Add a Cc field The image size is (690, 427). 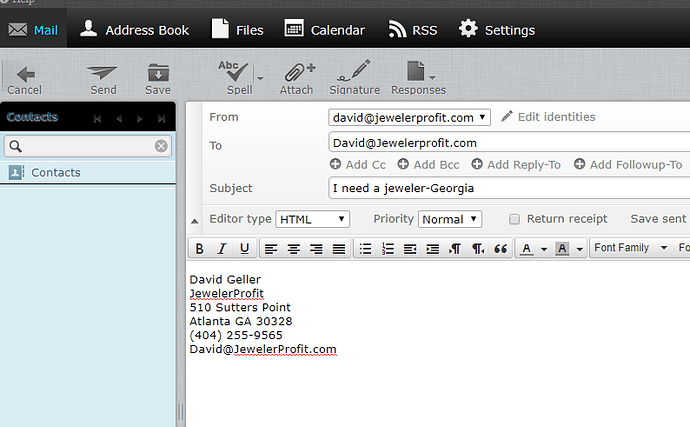(358, 165)
